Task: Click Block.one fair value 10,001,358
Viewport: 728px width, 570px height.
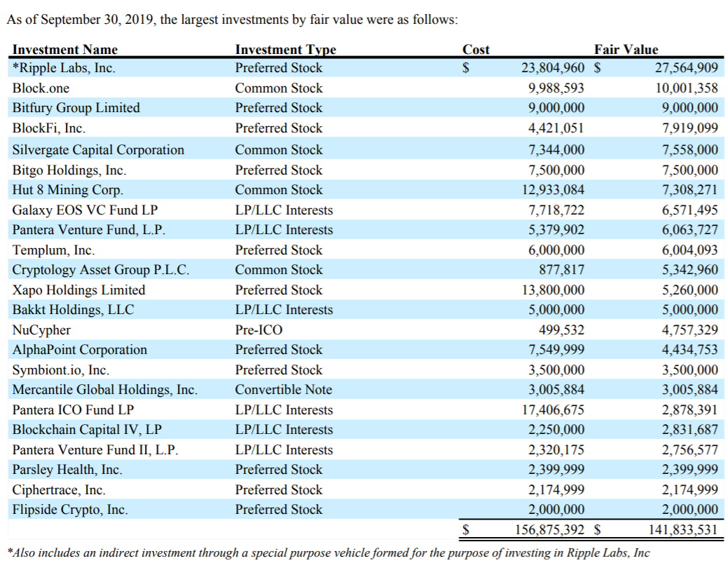Action: (687, 88)
